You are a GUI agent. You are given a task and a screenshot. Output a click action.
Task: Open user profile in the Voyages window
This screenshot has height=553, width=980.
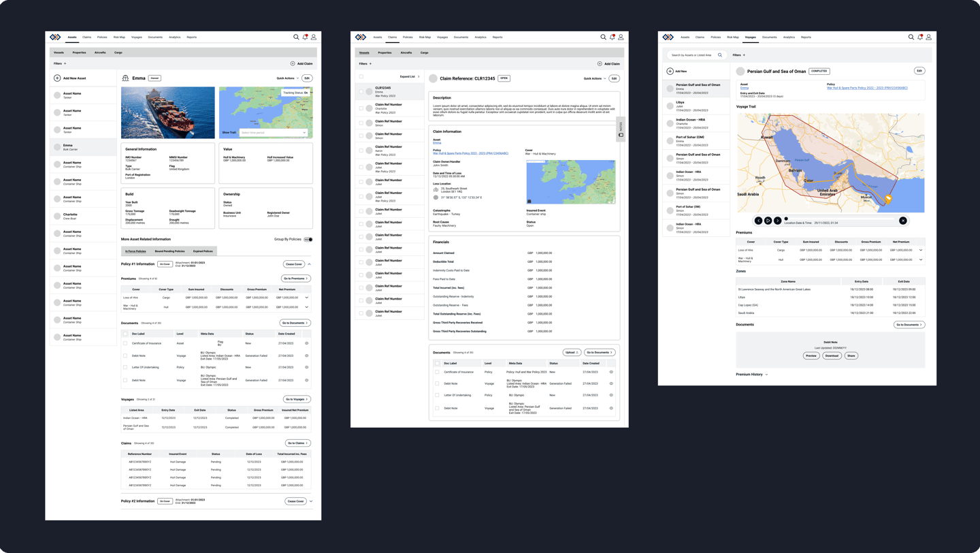(929, 37)
